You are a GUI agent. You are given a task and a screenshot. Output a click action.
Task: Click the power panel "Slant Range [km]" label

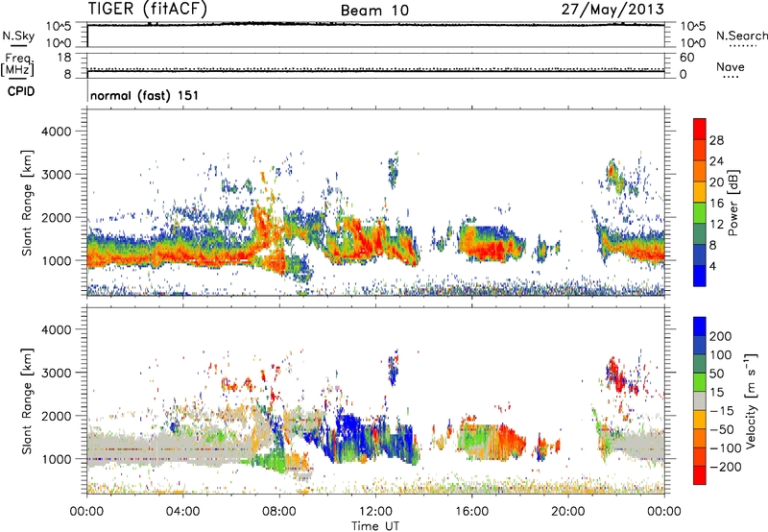tap(27, 203)
